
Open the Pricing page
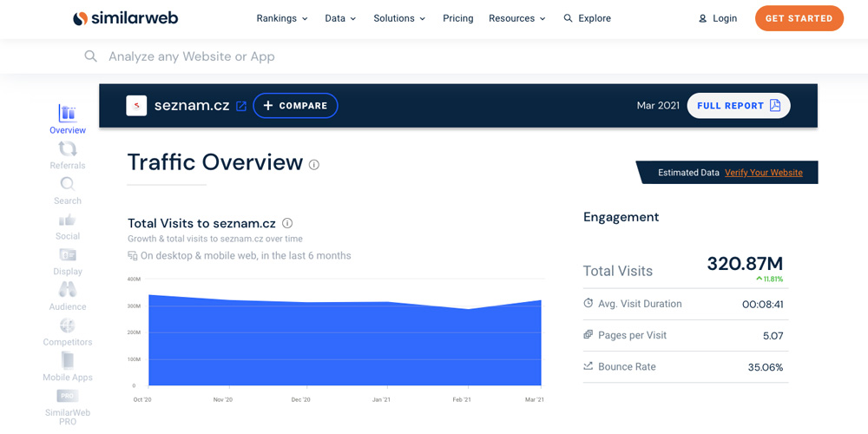click(457, 18)
